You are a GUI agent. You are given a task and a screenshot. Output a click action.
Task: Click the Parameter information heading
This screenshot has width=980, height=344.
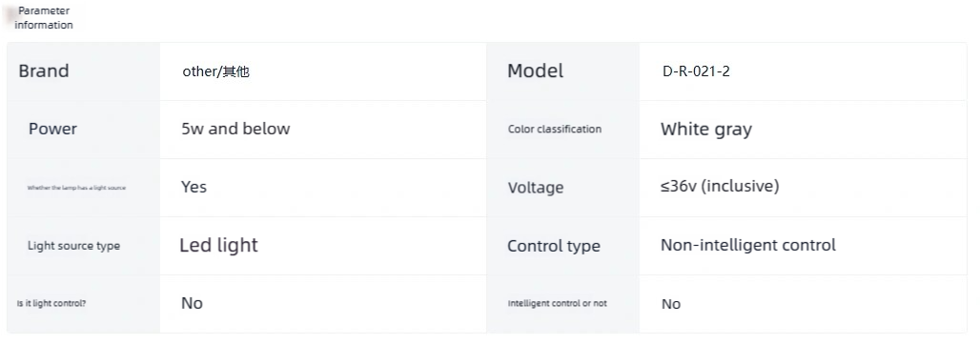[44, 17]
